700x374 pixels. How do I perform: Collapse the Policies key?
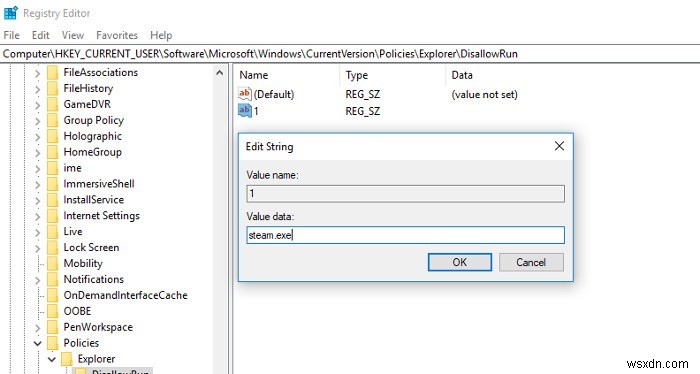(38, 343)
